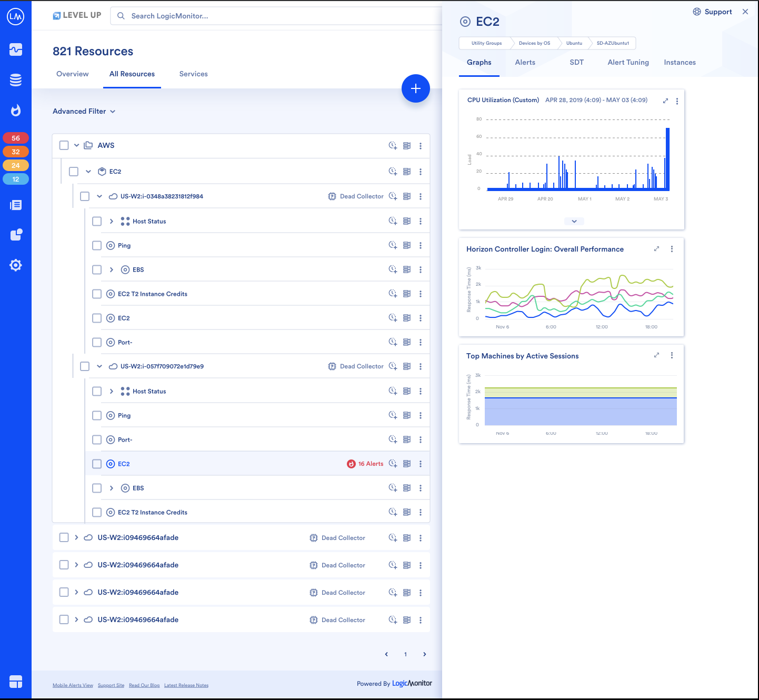759x700 pixels.
Task: Expand CPU Utilization graph to full view
Action: [665, 101]
